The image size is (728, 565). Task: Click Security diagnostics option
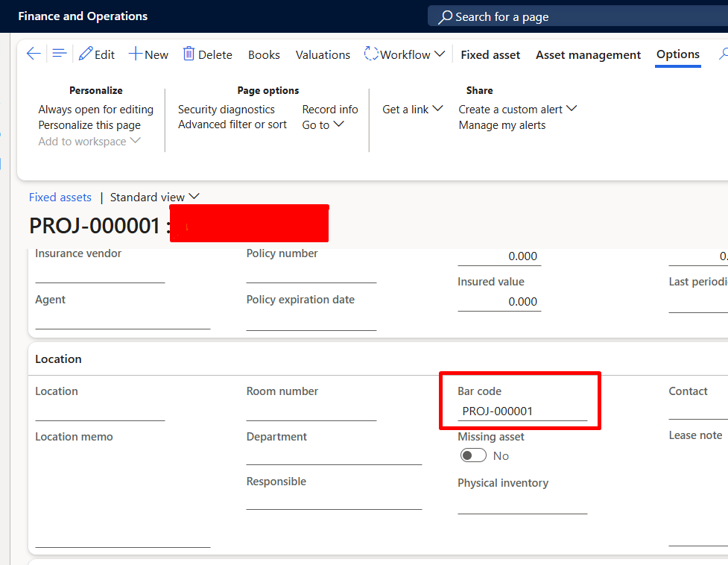pos(226,110)
